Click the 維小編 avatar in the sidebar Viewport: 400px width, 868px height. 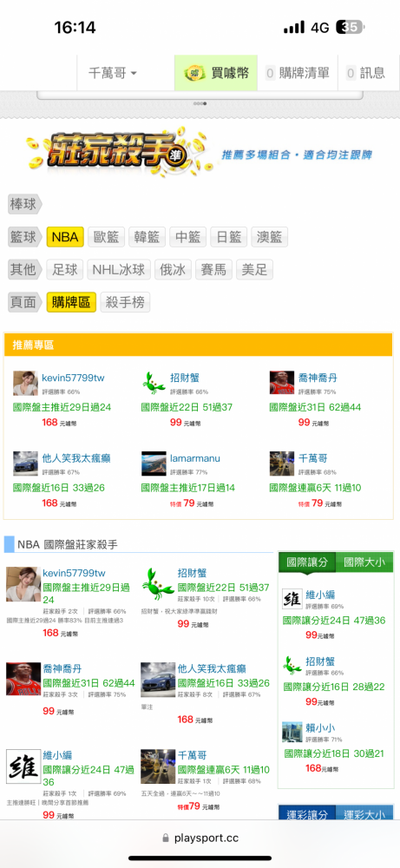pyautogui.click(x=292, y=599)
